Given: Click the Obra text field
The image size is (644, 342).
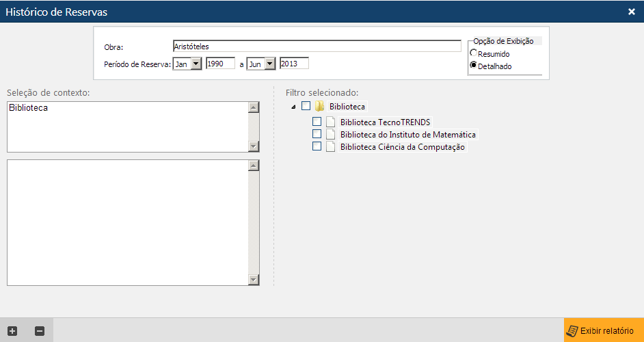Looking at the screenshot, I should [x=317, y=47].
